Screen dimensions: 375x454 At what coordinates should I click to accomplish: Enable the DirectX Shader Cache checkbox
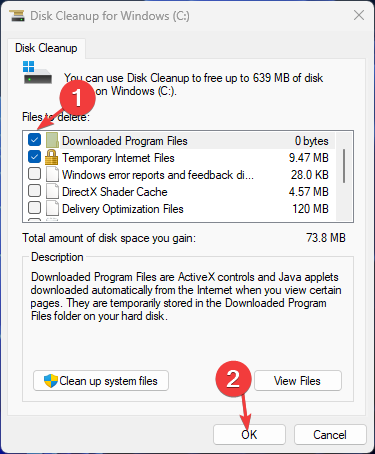coord(34,191)
